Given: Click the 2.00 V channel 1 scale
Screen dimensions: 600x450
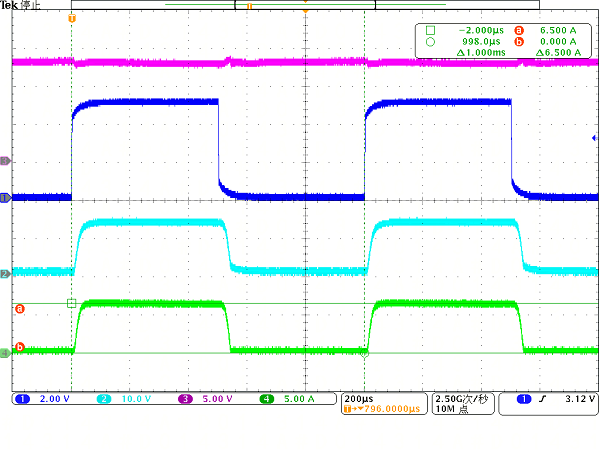Looking at the screenshot, I should tap(55, 399).
